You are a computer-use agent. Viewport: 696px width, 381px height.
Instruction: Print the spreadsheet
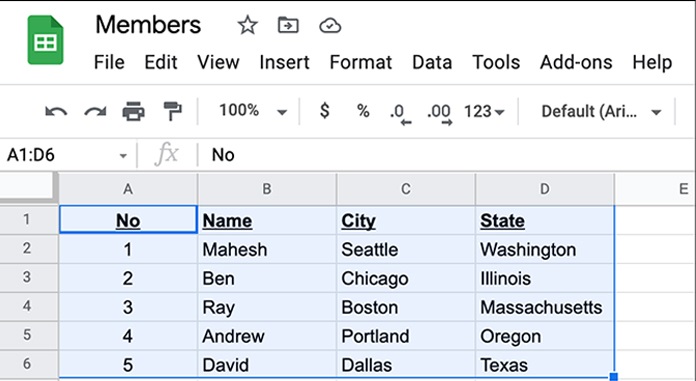point(134,111)
